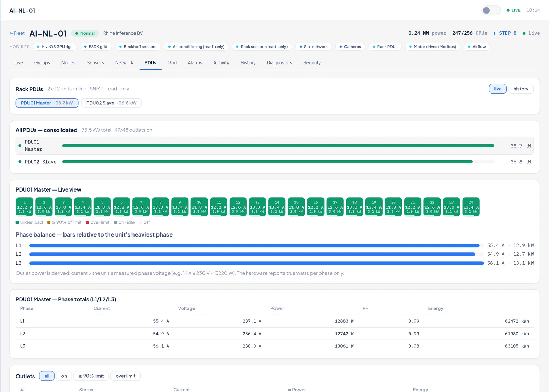Viewport: 549px width, 392px height.
Task: Click the Normal status badge
Action: pos(85,33)
